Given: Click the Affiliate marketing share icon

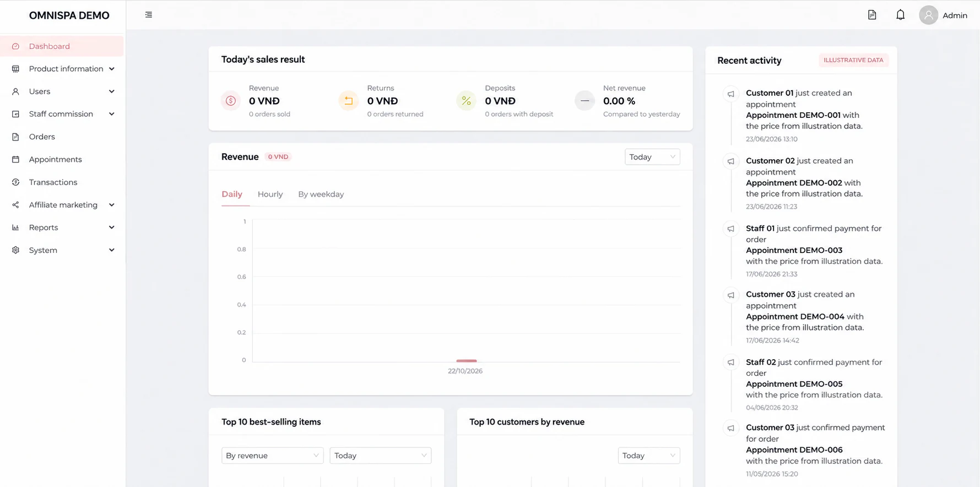Looking at the screenshot, I should click(x=15, y=205).
